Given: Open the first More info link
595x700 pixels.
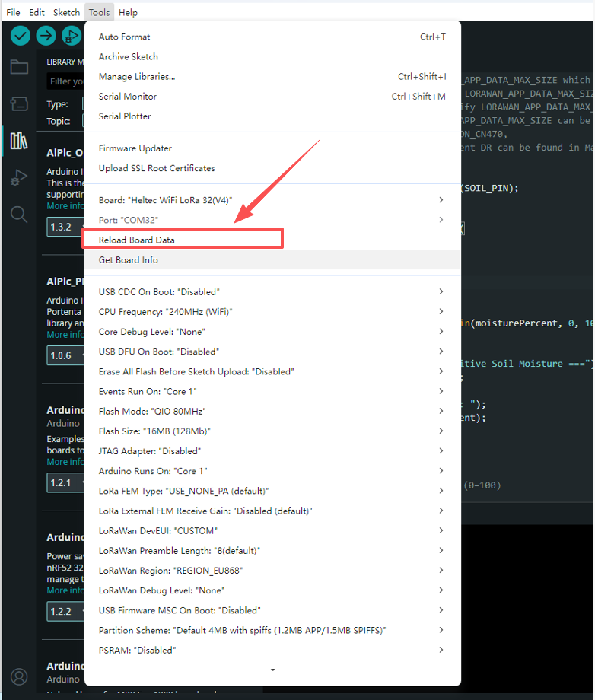Looking at the screenshot, I should coord(65,205).
